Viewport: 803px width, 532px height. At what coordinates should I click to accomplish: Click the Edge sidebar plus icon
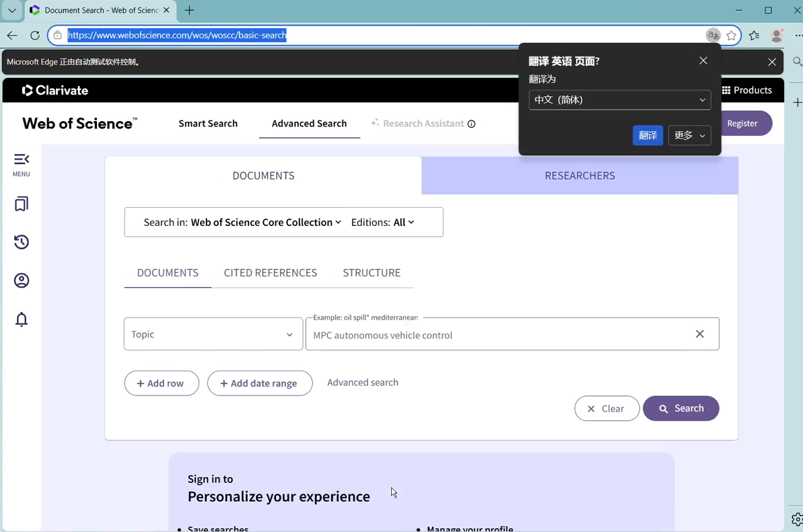(x=798, y=102)
